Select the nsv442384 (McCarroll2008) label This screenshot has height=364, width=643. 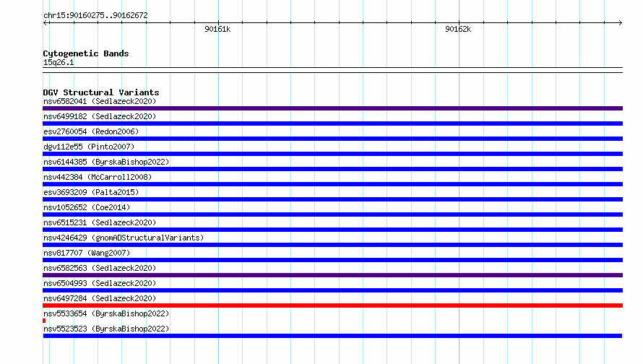click(x=98, y=177)
